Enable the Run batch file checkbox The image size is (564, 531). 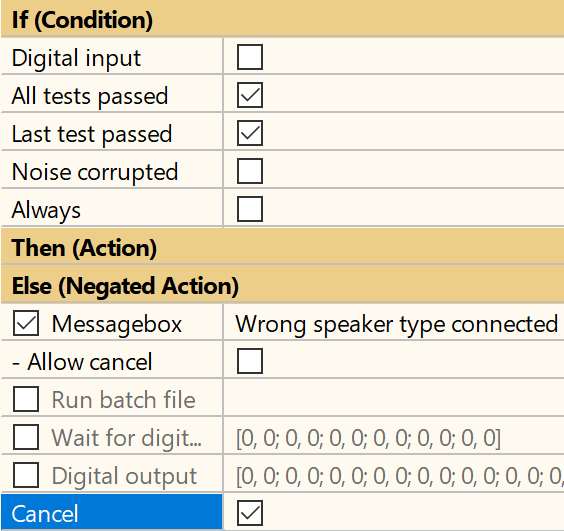pyautogui.click(x=26, y=399)
